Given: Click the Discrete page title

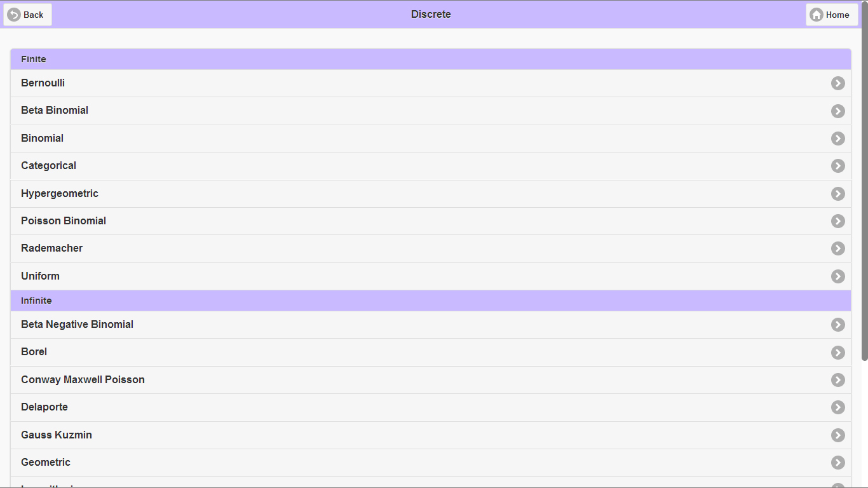Looking at the screenshot, I should (x=431, y=15).
